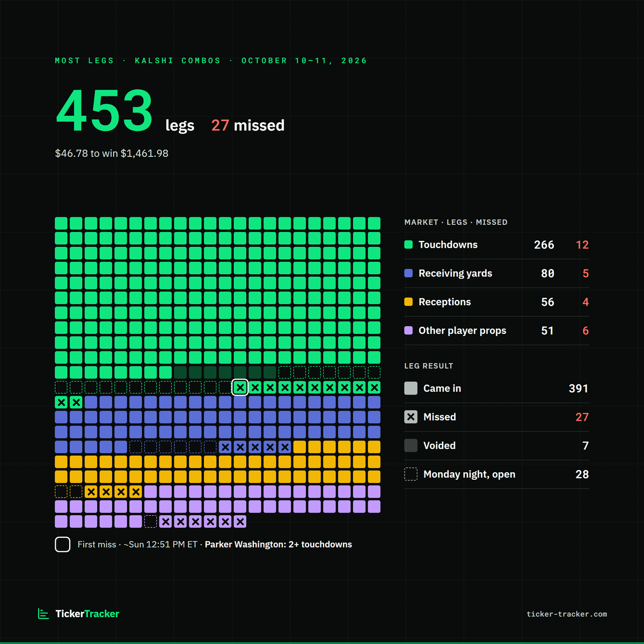Click the 'Came in' label
644x644 pixels.
pos(442,388)
